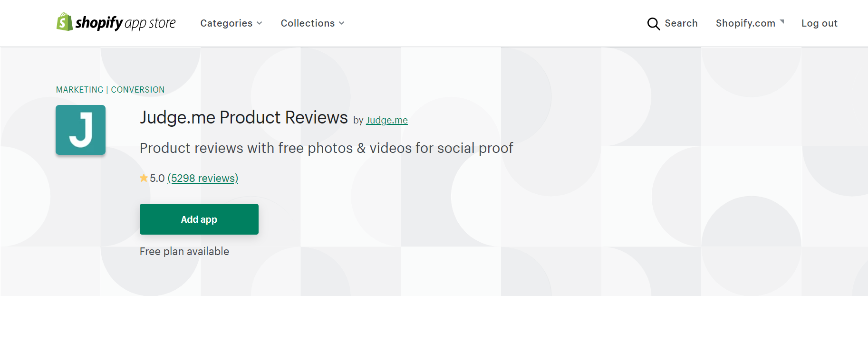868x341 pixels.
Task: Go to Shopify.com link in header
Action: 745,23
